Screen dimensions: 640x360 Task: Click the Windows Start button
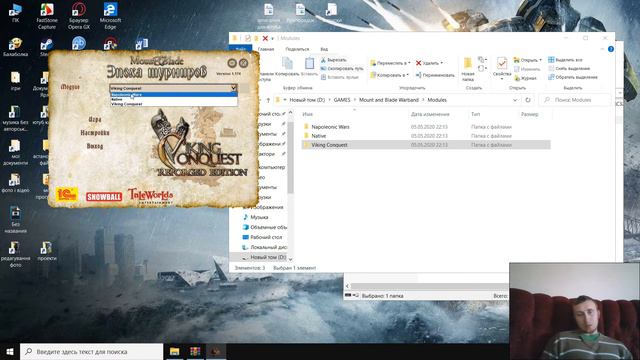(x=10, y=351)
